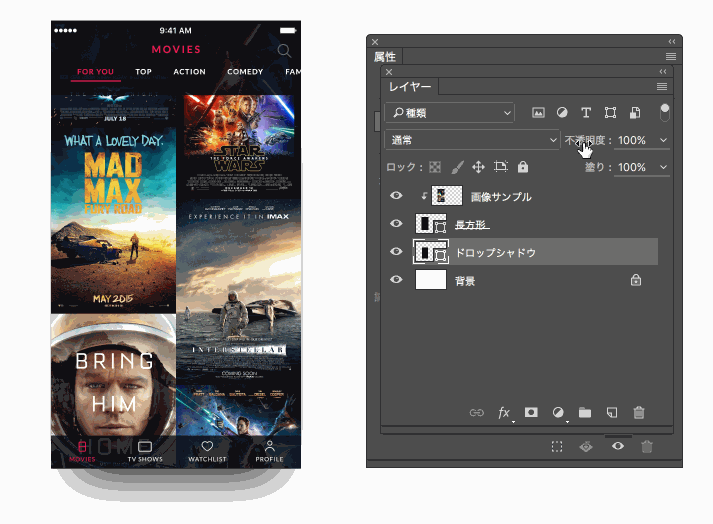
Task: Create new fill or adjustment layer
Action: (x=558, y=413)
